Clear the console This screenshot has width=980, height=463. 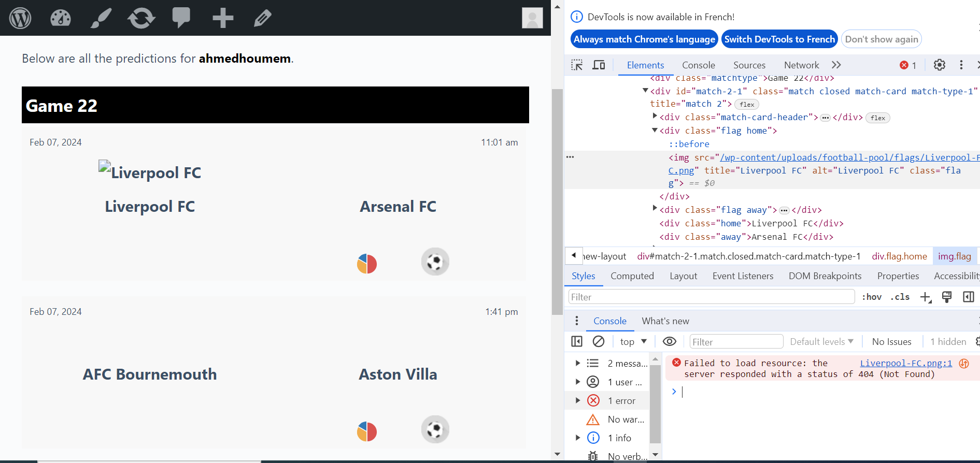[599, 341]
